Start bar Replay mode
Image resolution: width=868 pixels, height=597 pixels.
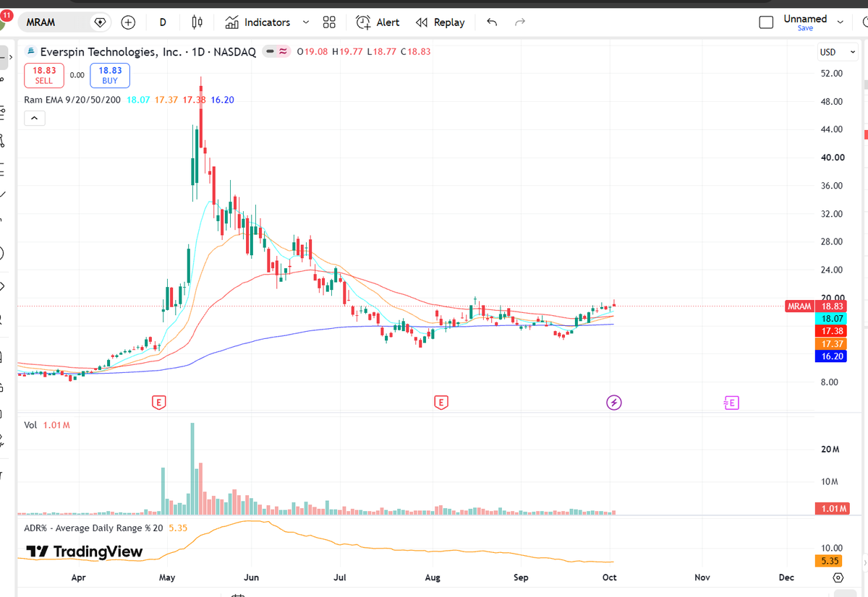click(440, 22)
